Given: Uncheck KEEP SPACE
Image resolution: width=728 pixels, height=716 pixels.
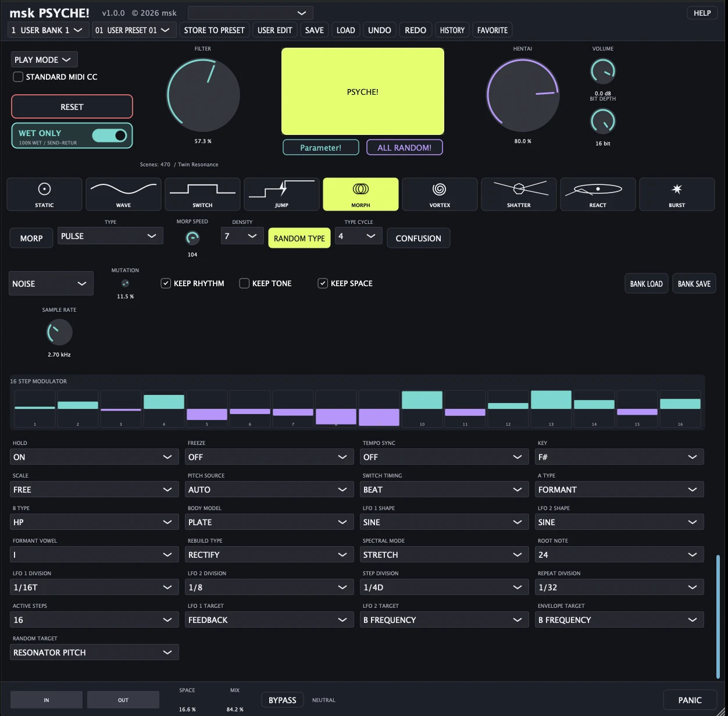Looking at the screenshot, I should tap(323, 283).
